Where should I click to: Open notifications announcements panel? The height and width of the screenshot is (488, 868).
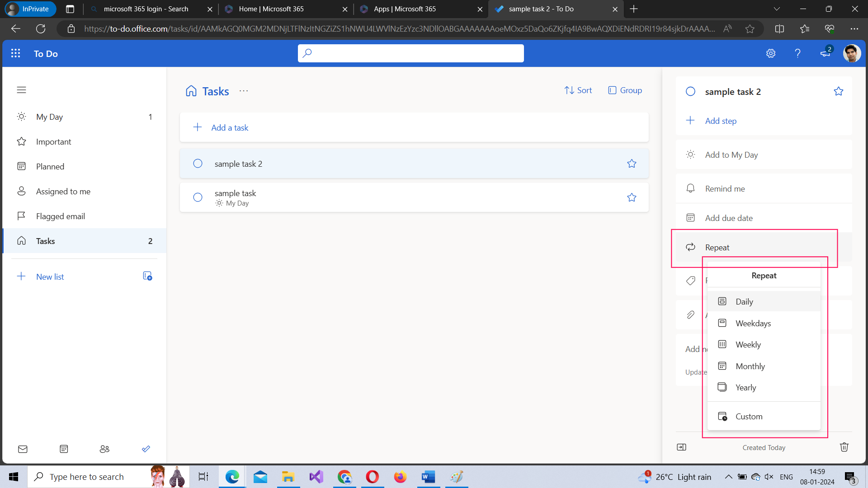tap(825, 53)
